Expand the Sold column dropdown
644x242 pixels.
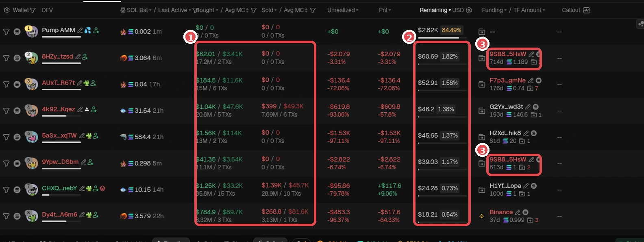pos(275,10)
